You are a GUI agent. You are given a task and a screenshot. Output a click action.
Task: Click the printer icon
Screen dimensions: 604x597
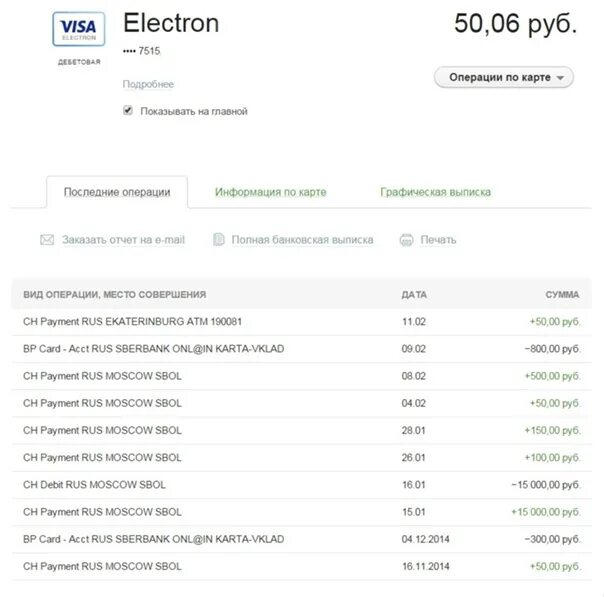(406, 240)
